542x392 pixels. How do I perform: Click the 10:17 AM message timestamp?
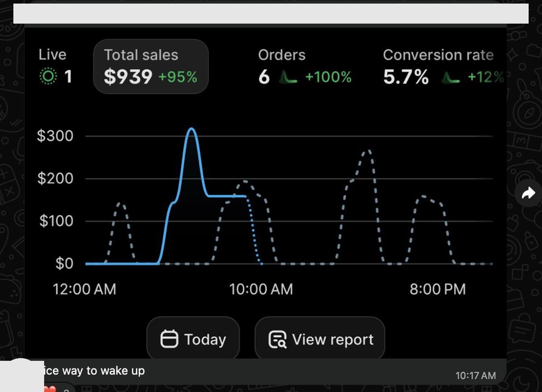coord(476,375)
